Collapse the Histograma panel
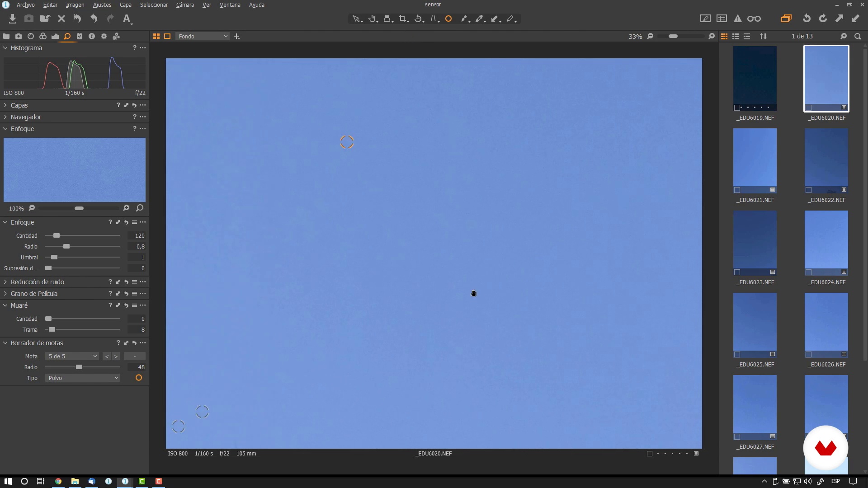868x488 pixels. 5,48
